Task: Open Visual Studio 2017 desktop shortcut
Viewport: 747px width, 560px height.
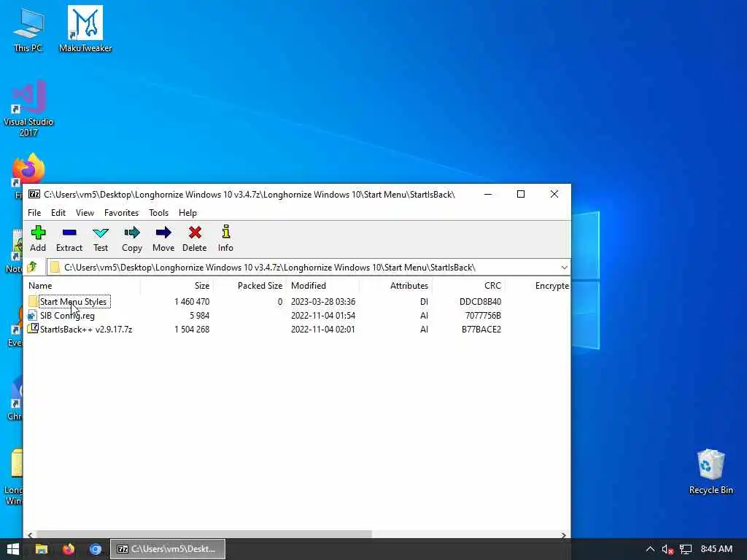Action: [28, 109]
